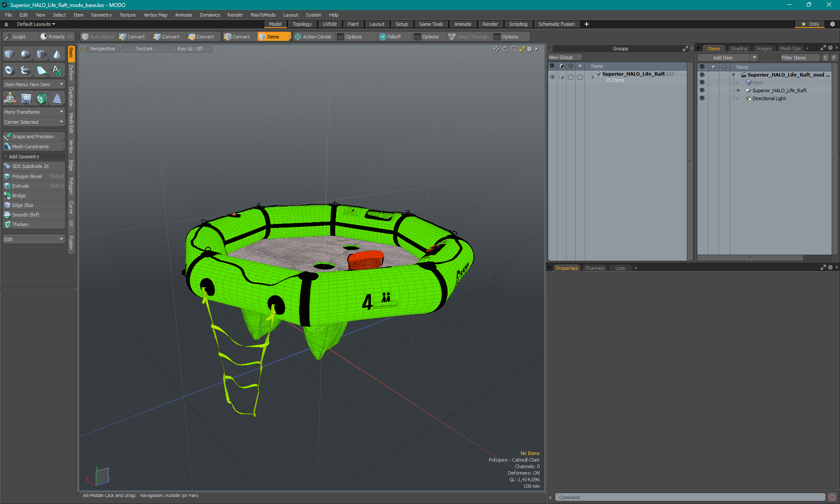
Task: Click the green rotate cube icon
Action: click(41, 98)
